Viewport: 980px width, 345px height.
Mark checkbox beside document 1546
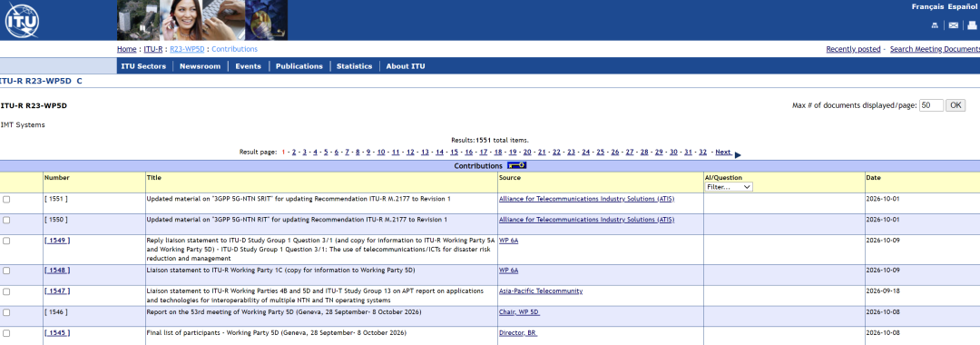coord(6,312)
